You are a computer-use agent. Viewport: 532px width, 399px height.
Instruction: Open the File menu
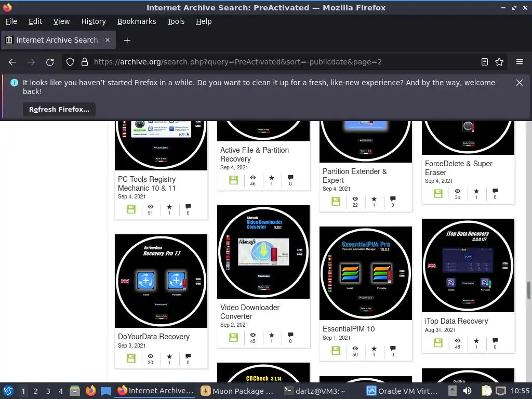point(11,21)
